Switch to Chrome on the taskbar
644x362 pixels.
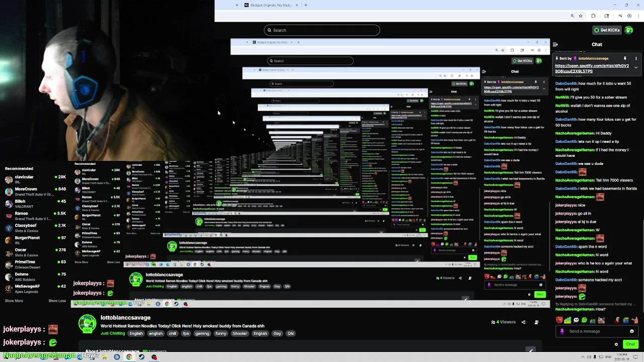129,357
